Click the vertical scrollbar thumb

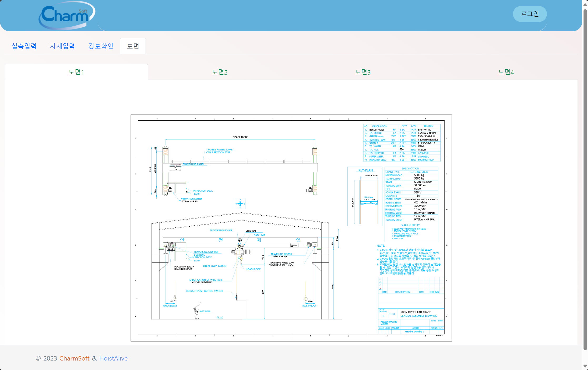(x=585, y=179)
